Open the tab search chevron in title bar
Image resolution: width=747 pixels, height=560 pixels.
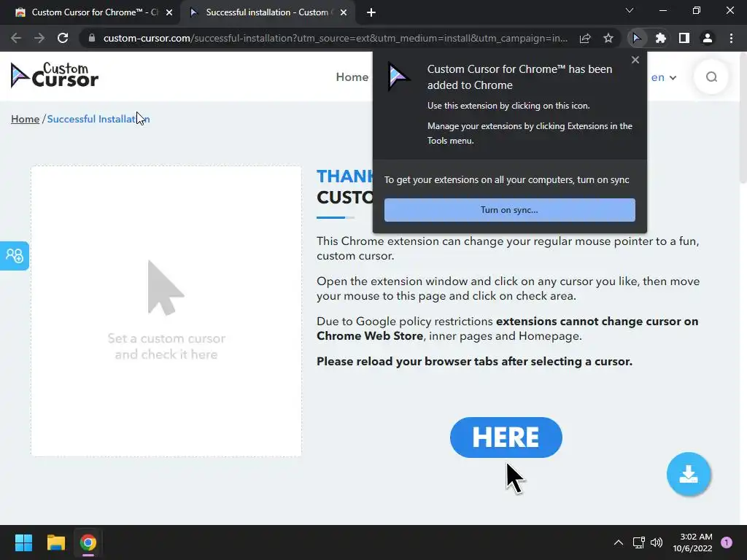630,10
